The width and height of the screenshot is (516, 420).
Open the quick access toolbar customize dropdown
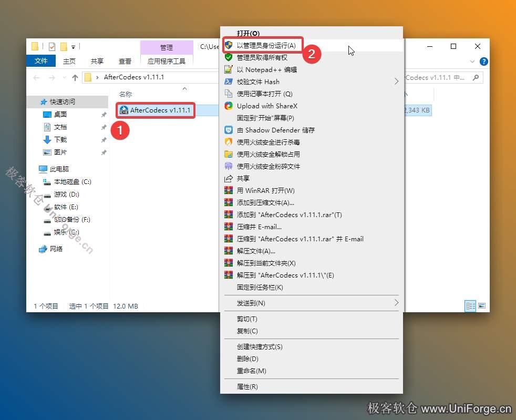pos(74,47)
